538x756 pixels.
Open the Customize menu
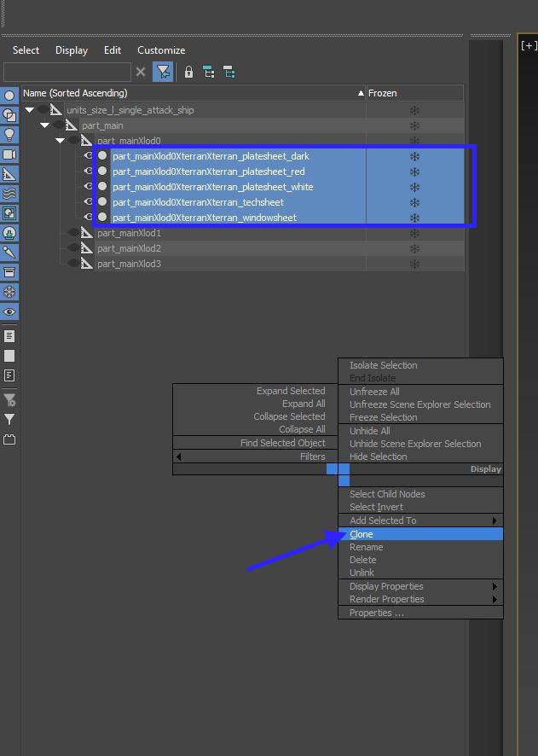pyautogui.click(x=161, y=50)
